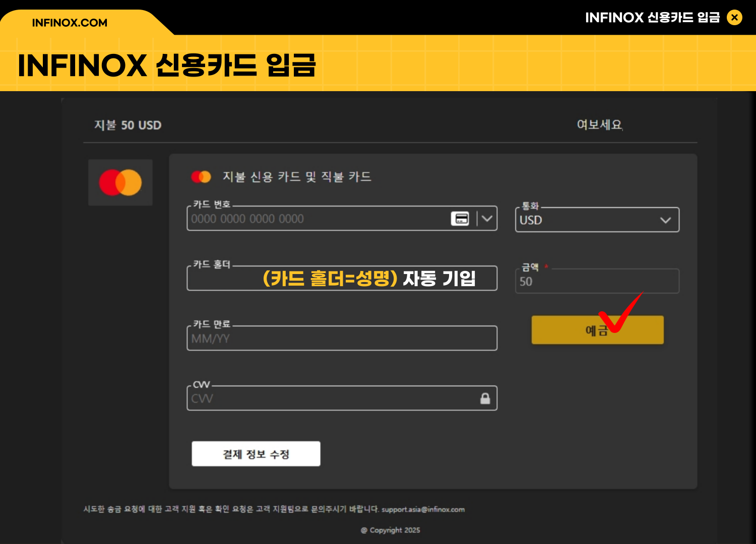The image size is (756, 544).
Task: Click the Mastercard logo tile on left
Action: point(120,182)
